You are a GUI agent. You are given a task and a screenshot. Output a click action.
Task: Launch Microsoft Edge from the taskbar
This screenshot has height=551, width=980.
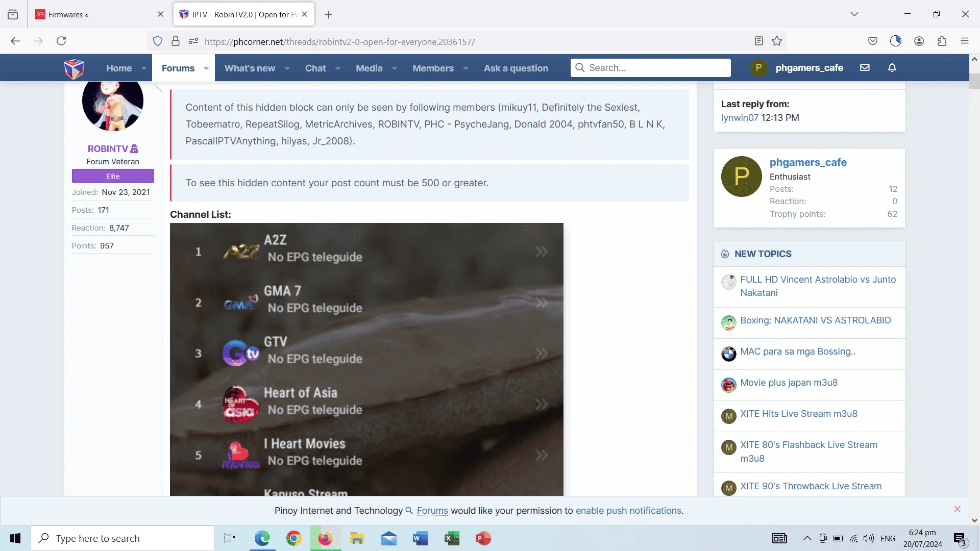pyautogui.click(x=262, y=538)
